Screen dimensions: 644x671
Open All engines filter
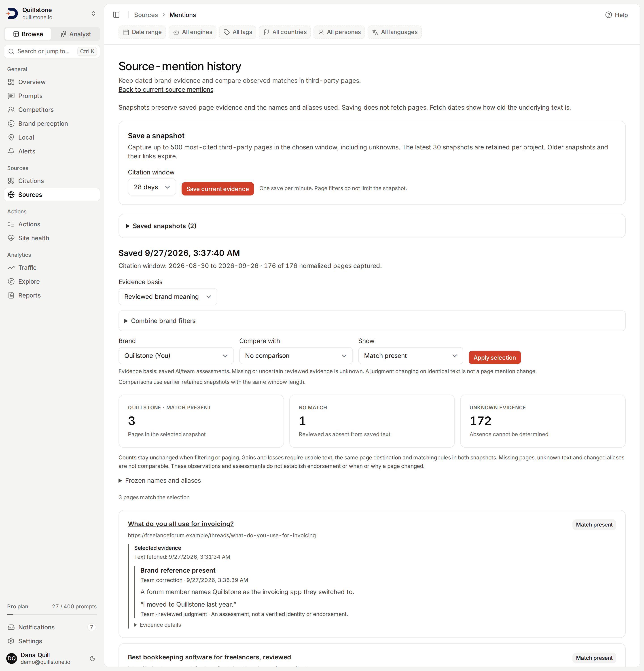point(193,32)
